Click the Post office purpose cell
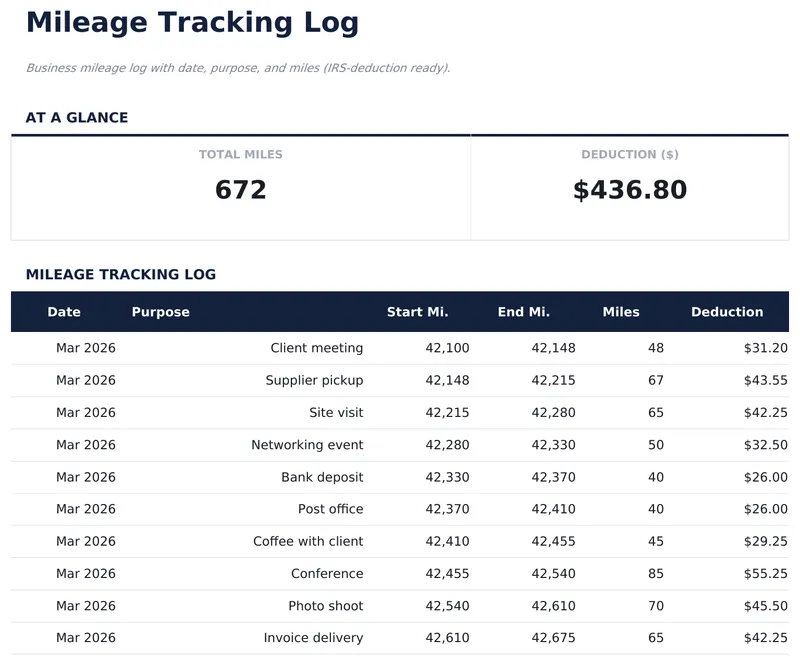Image resolution: width=800 pixels, height=665 pixels. pyautogui.click(x=330, y=509)
